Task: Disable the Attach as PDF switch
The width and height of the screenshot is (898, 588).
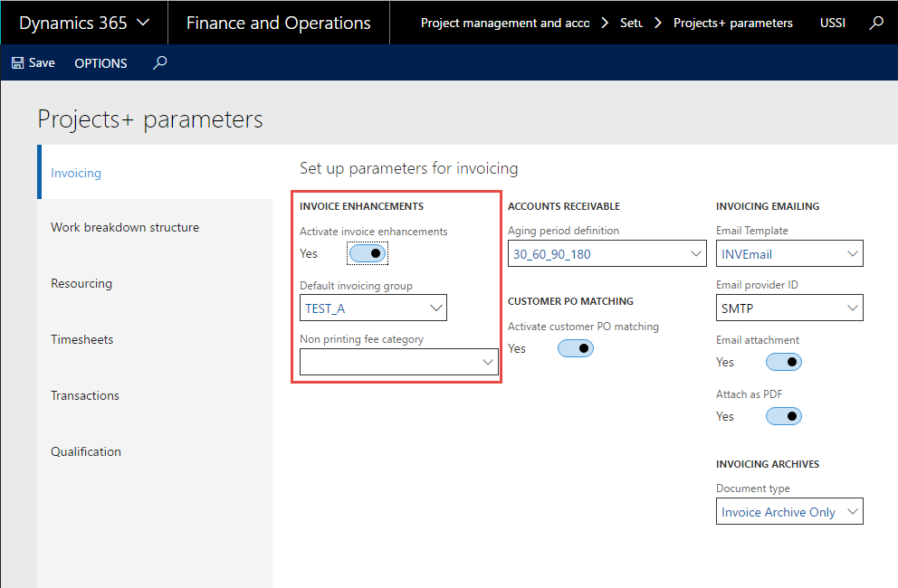Action: tap(783, 415)
